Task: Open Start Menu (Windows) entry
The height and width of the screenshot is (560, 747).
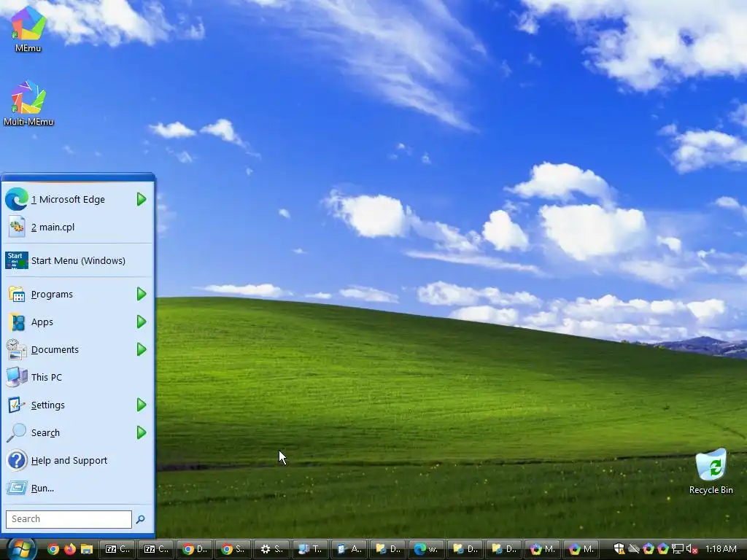Action: (x=77, y=260)
